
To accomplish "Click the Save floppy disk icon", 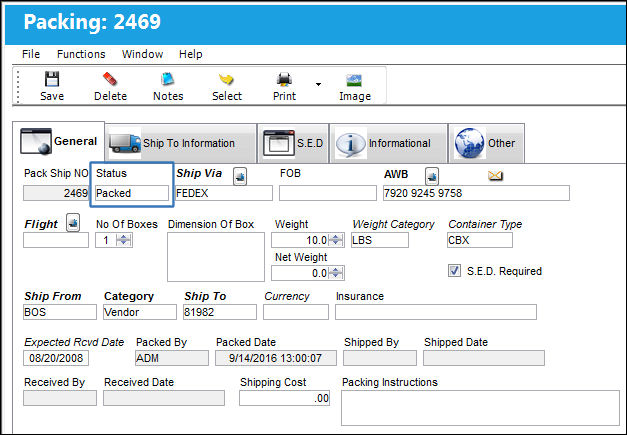I will [x=52, y=79].
